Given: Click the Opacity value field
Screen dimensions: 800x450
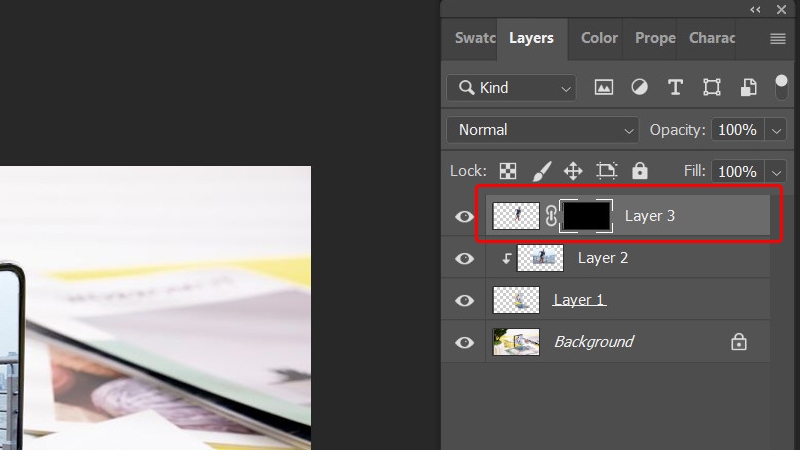Looking at the screenshot, I should (738, 130).
